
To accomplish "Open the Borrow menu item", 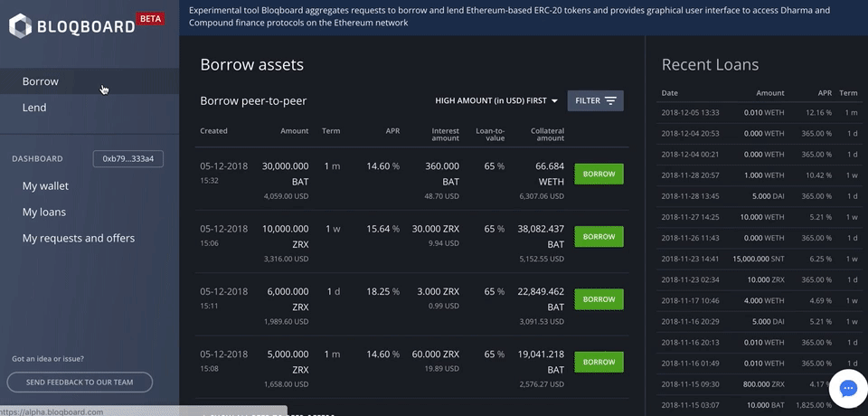I will point(41,81).
